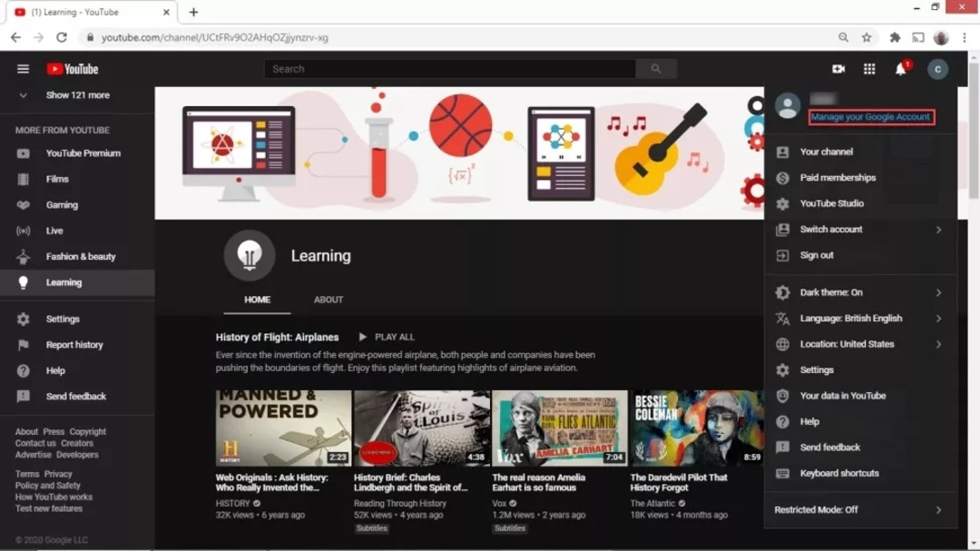The height and width of the screenshot is (551, 980).
Task: Select Learning in sidebar
Action: (x=77, y=282)
